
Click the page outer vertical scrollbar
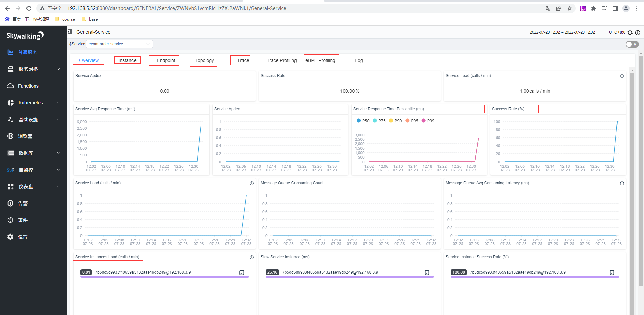click(x=641, y=171)
